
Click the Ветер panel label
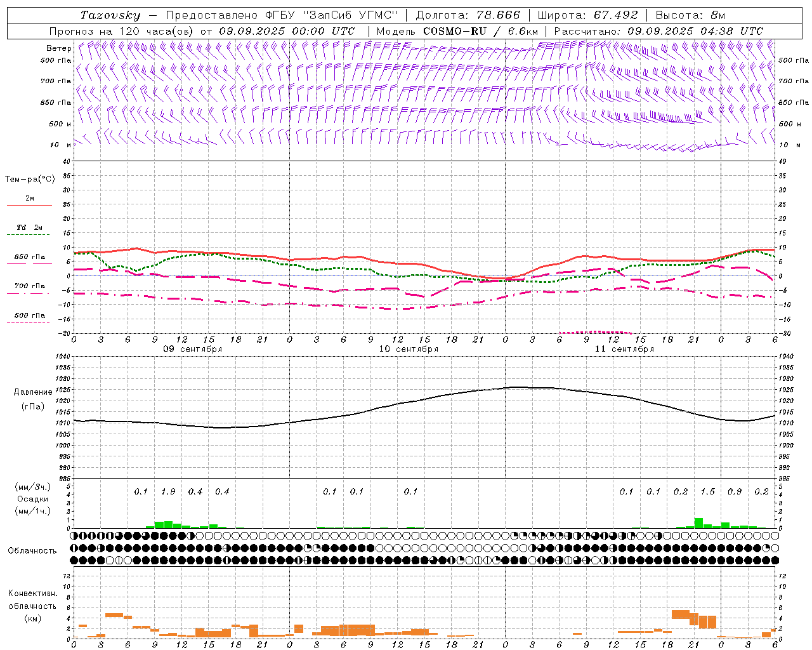(x=59, y=48)
